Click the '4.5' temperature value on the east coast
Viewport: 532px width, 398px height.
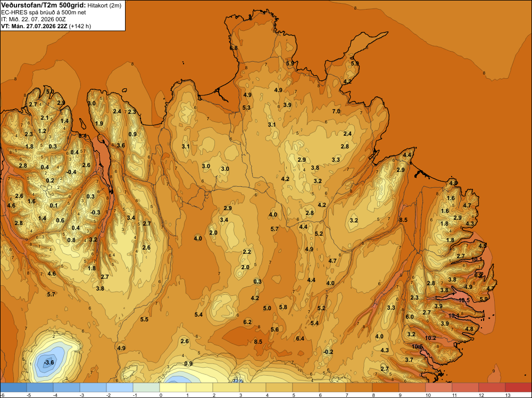click(x=483, y=245)
